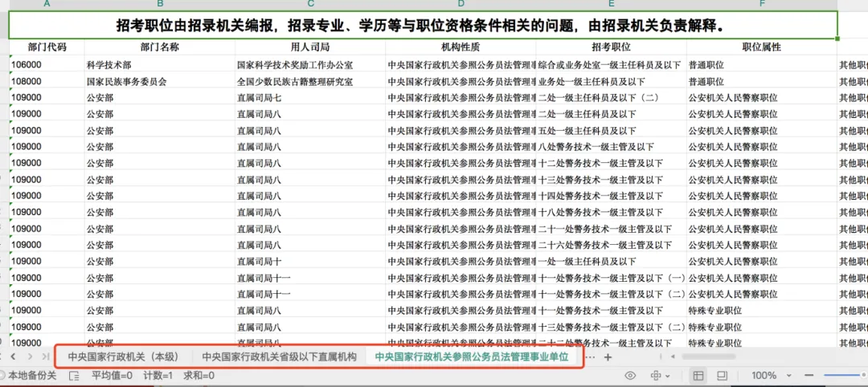Select the 国家民族事务委员会 cell
The width and height of the screenshot is (868, 387).
coord(159,82)
